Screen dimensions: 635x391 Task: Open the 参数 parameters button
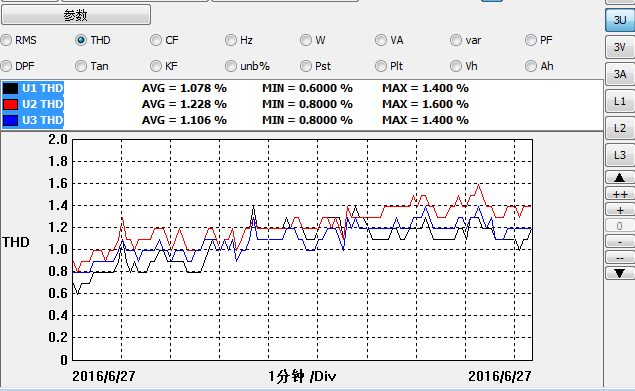pos(76,15)
